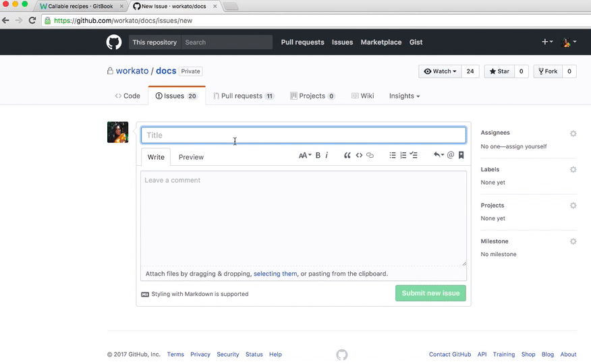
Task: Focus the issue Title input field
Action: (303, 135)
